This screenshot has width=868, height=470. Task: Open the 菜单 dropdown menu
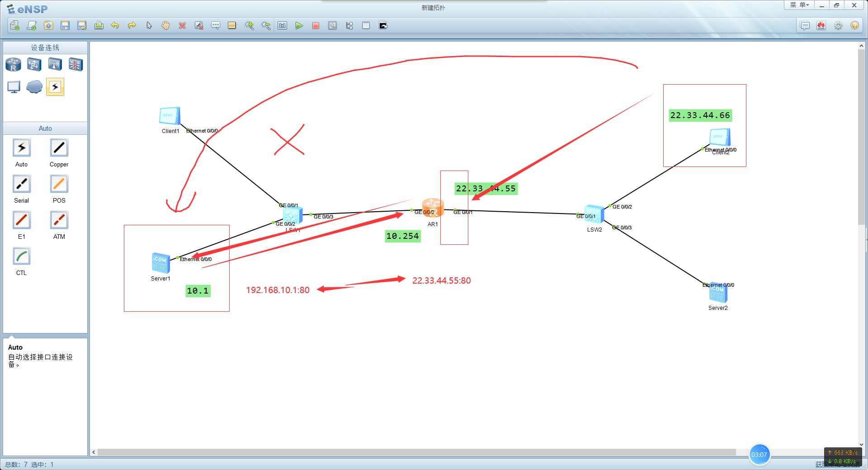tap(799, 5)
